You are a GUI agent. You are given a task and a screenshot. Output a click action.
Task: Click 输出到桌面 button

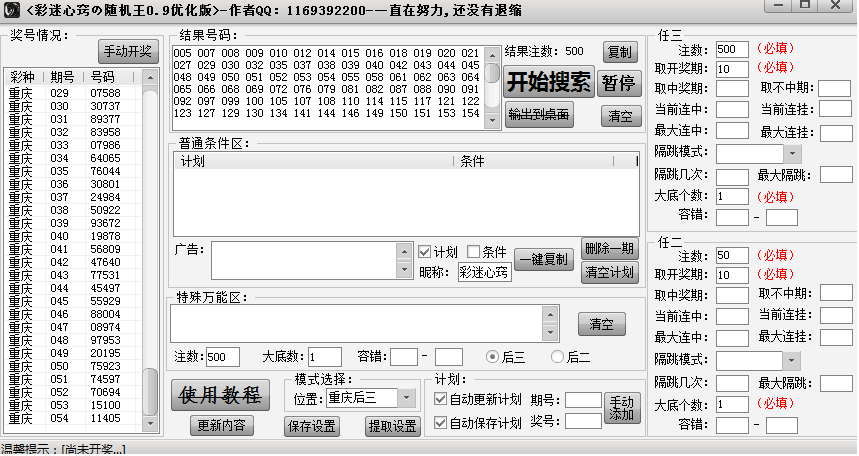click(539, 115)
